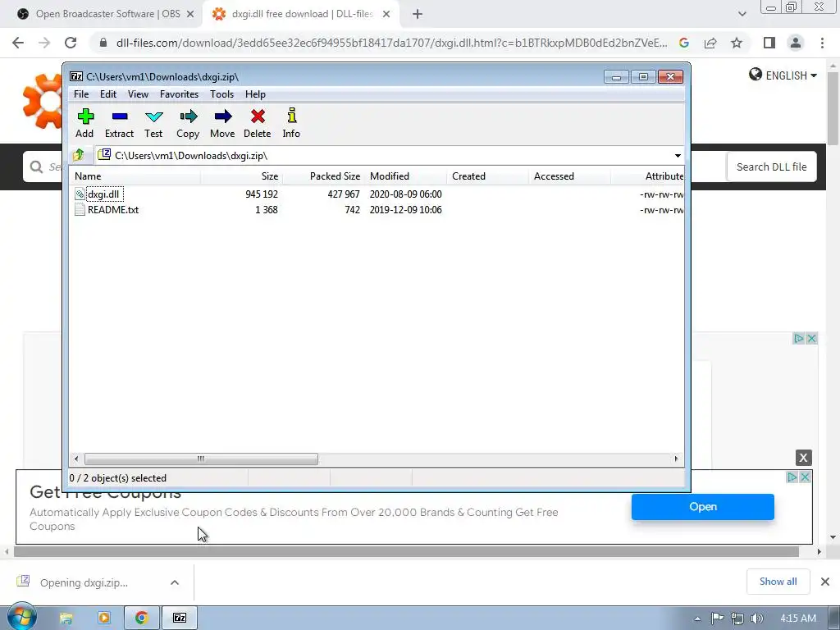840x630 pixels.
Task: Bookmark this page with the star icon
Action: (737, 43)
